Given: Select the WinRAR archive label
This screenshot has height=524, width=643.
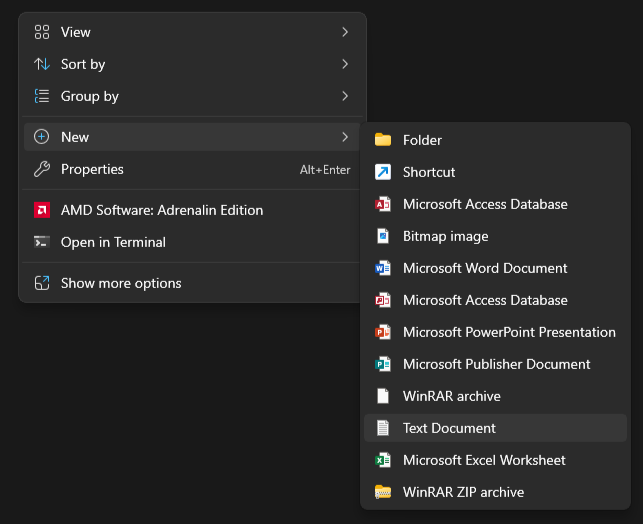Looking at the screenshot, I should 451,396.
